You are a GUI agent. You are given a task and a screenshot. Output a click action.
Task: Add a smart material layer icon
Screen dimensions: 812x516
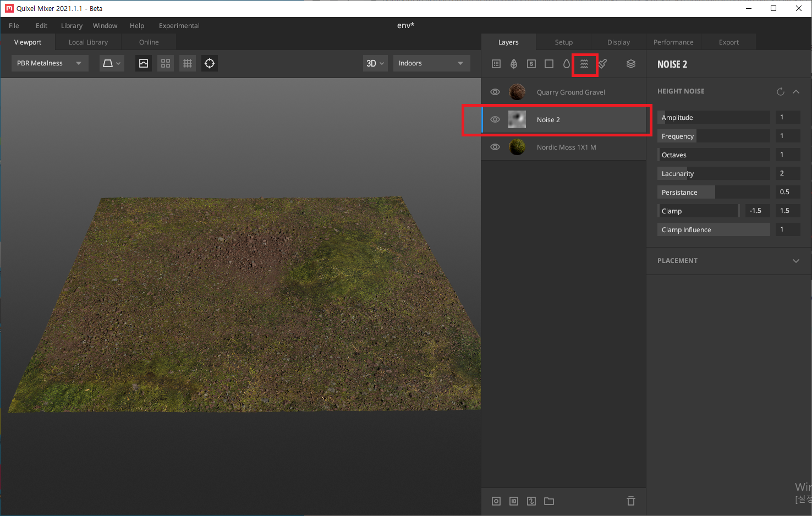click(x=531, y=64)
